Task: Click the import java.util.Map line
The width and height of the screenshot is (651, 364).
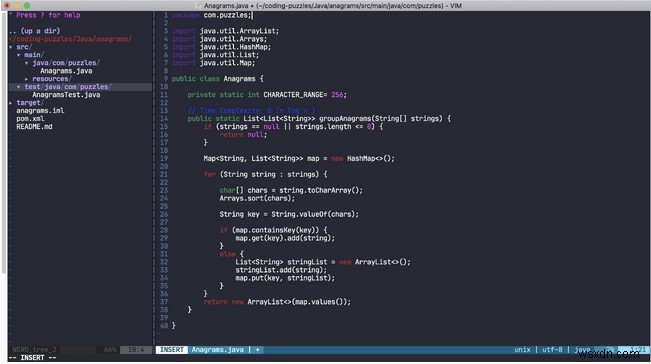Action: tap(213, 63)
